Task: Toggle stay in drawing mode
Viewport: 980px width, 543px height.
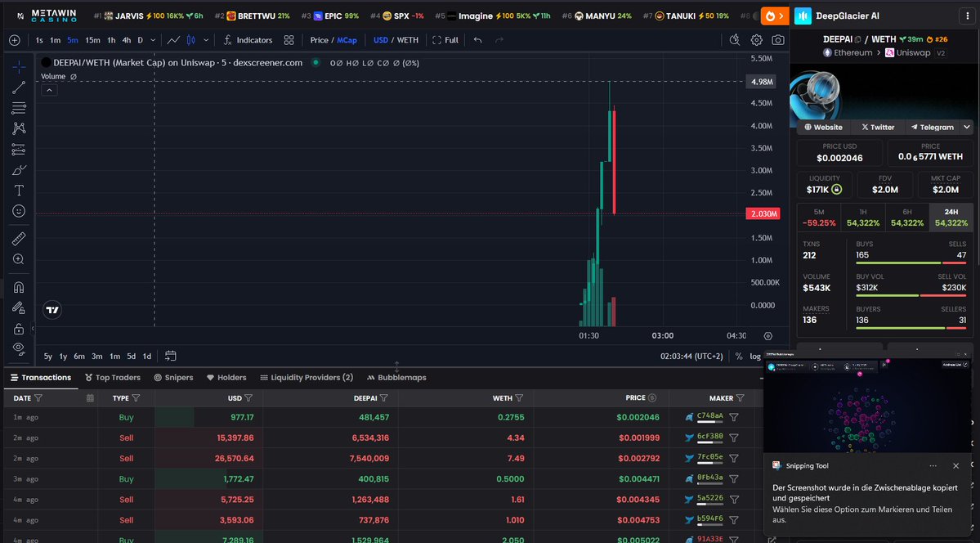Action: click(x=19, y=307)
